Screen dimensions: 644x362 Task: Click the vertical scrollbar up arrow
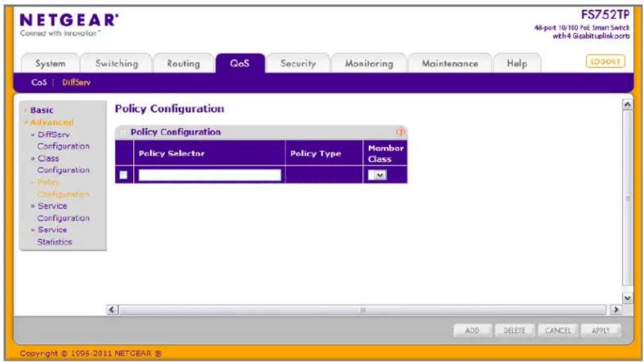click(627, 105)
